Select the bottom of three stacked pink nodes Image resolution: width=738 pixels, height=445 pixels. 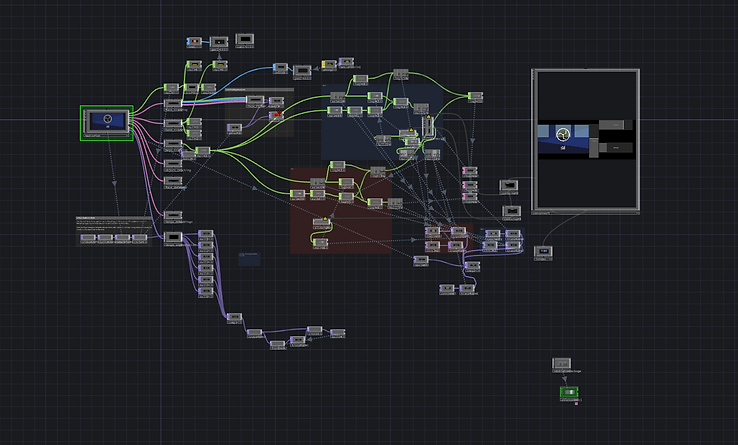tap(470, 197)
